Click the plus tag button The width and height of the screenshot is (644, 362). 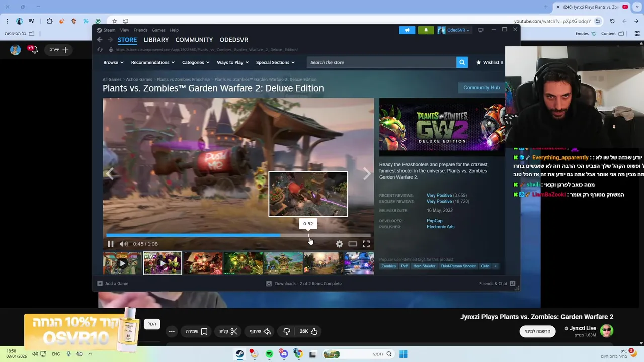point(495,266)
